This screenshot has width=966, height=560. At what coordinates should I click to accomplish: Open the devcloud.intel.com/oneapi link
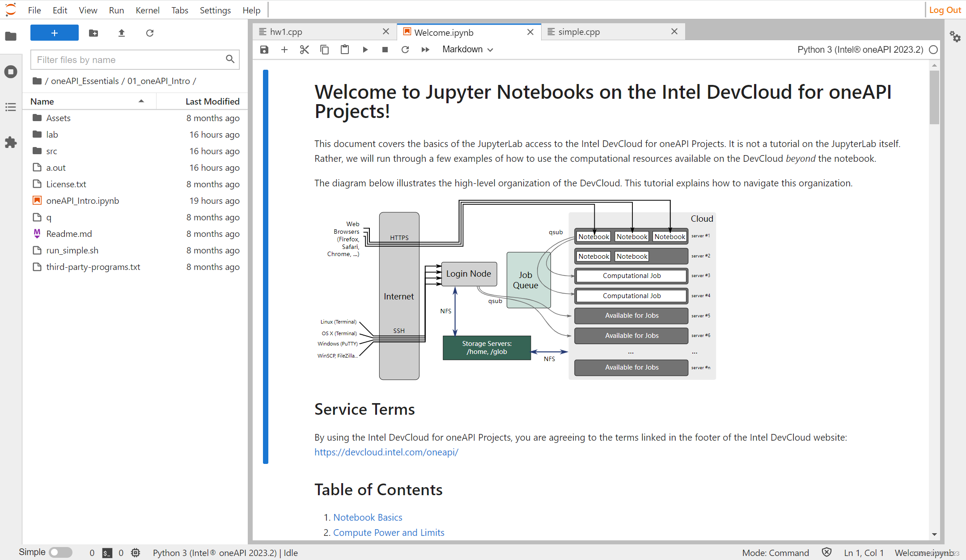click(386, 452)
